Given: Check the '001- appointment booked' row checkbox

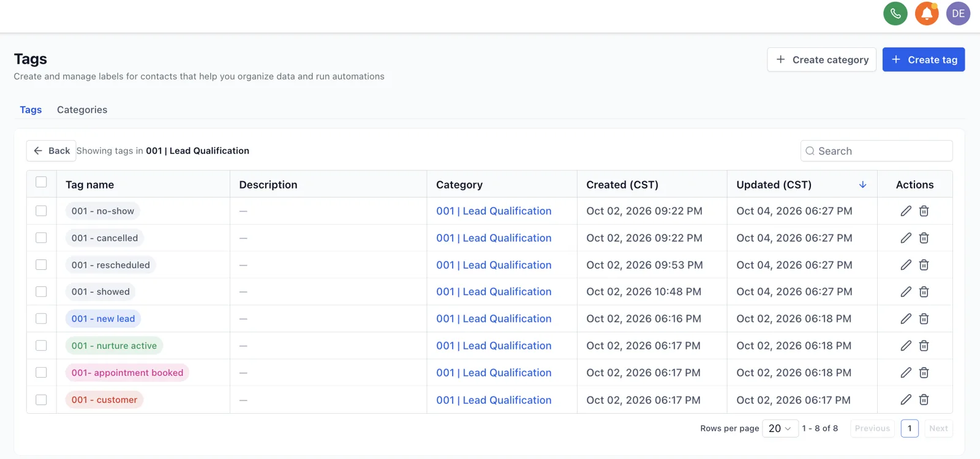Looking at the screenshot, I should coord(41,372).
